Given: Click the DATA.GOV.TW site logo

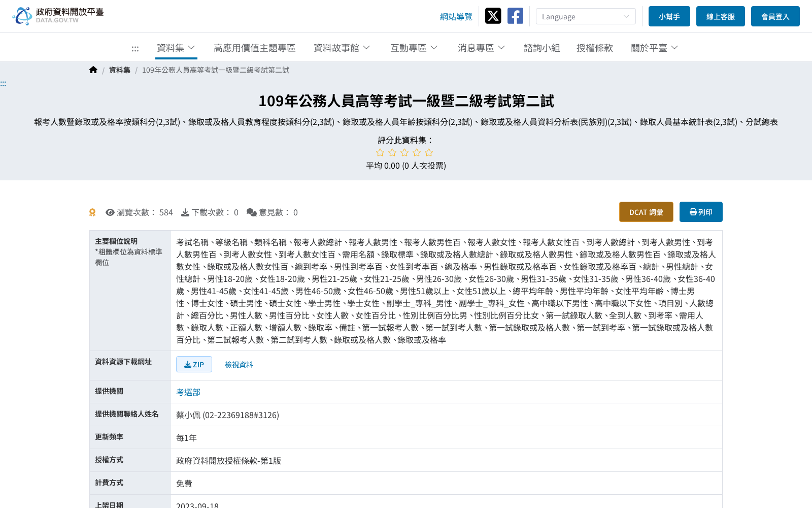Looking at the screenshot, I should point(58,16).
